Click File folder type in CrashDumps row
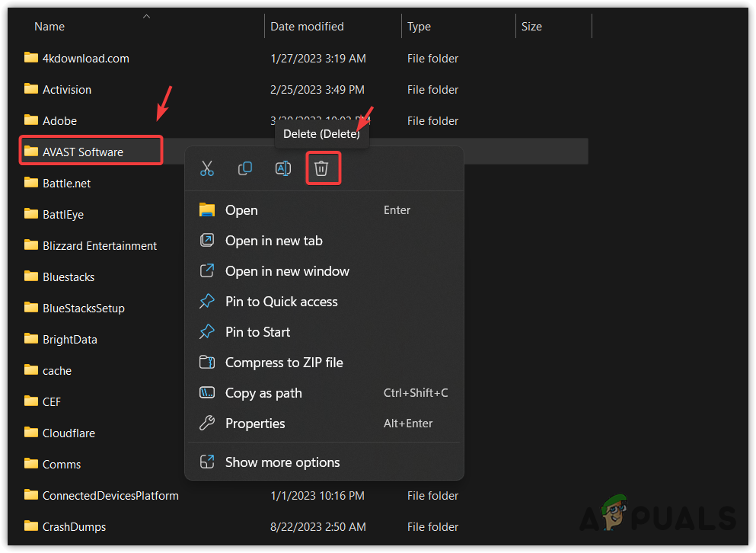The width and height of the screenshot is (756, 553). (x=432, y=527)
